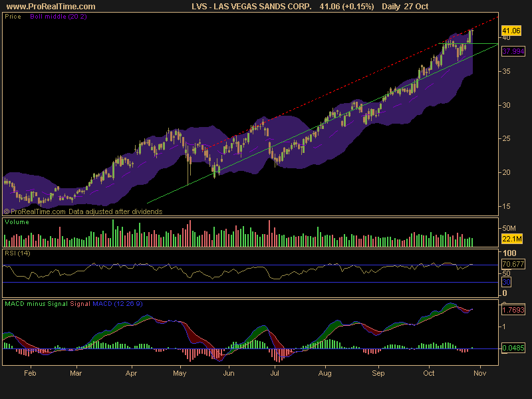Click the 37.994 price level tag

tap(513, 50)
